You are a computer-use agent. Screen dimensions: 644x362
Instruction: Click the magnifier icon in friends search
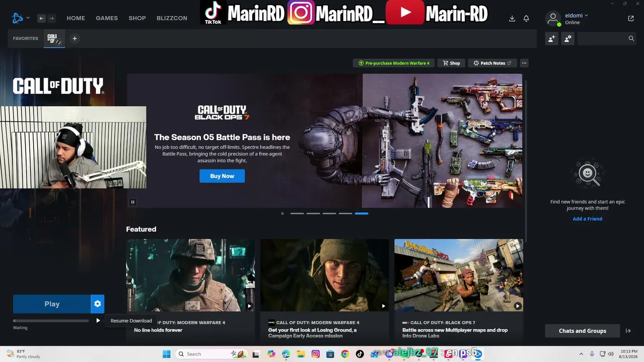pyautogui.click(x=631, y=39)
